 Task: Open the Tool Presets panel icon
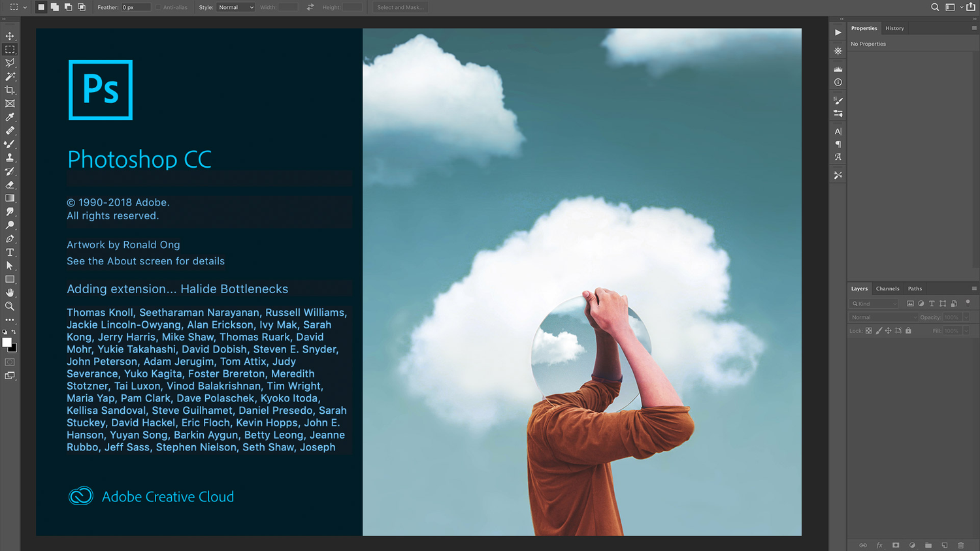pos(838,175)
